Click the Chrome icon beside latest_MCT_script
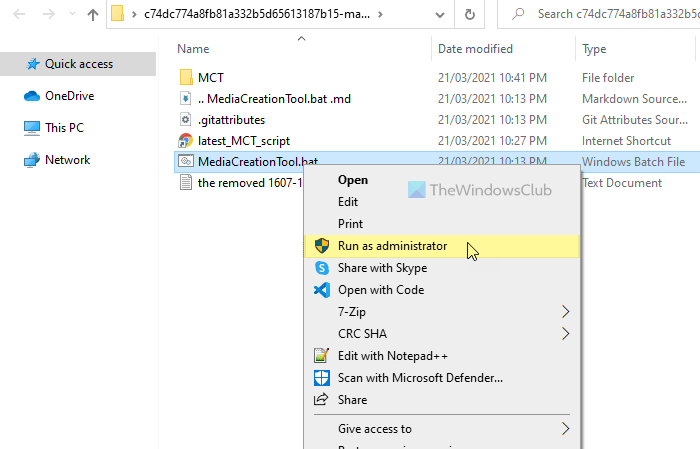This screenshot has height=449, width=700. pos(185,141)
